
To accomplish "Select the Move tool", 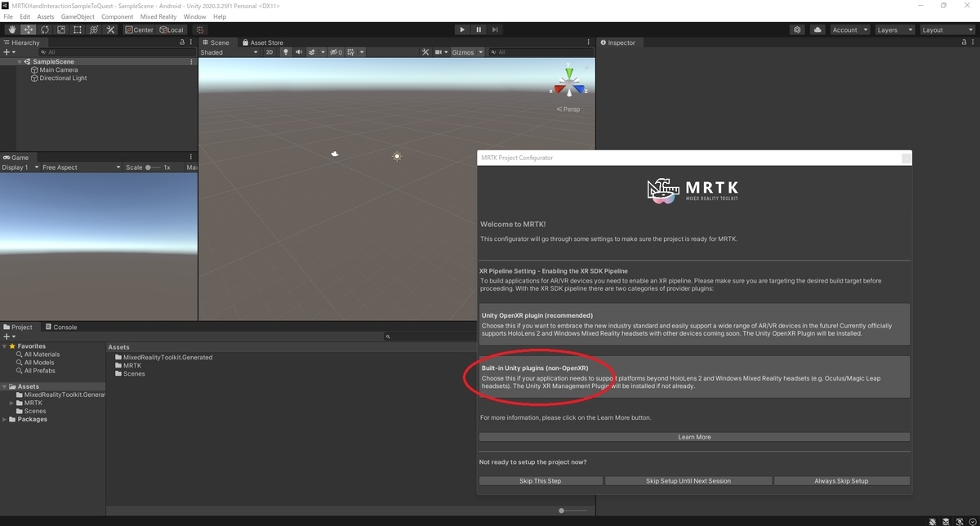I will click(x=27, y=29).
